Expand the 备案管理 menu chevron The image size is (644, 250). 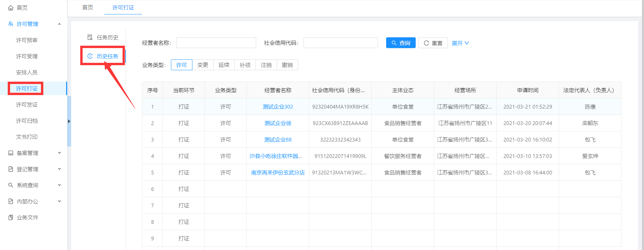coord(59,153)
